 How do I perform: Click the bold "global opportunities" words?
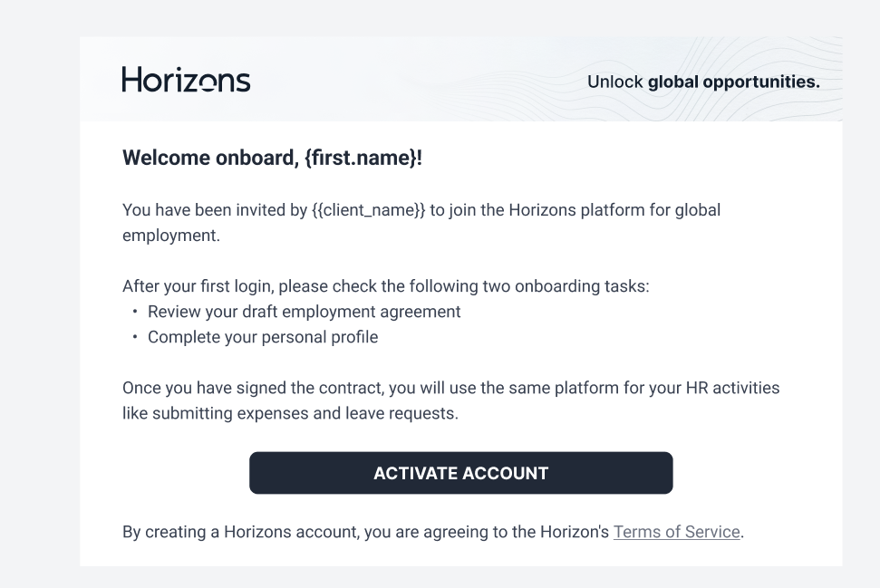[733, 82]
